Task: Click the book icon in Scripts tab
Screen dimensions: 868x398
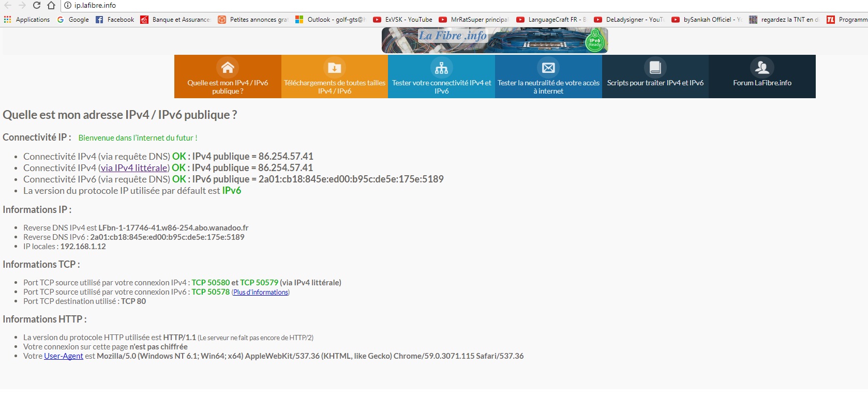Action: point(655,67)
